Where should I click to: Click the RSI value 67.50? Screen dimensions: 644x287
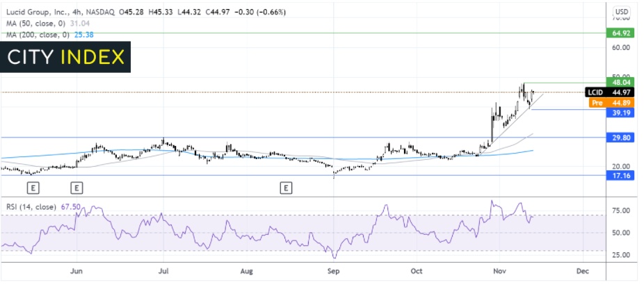pos(70,207)
